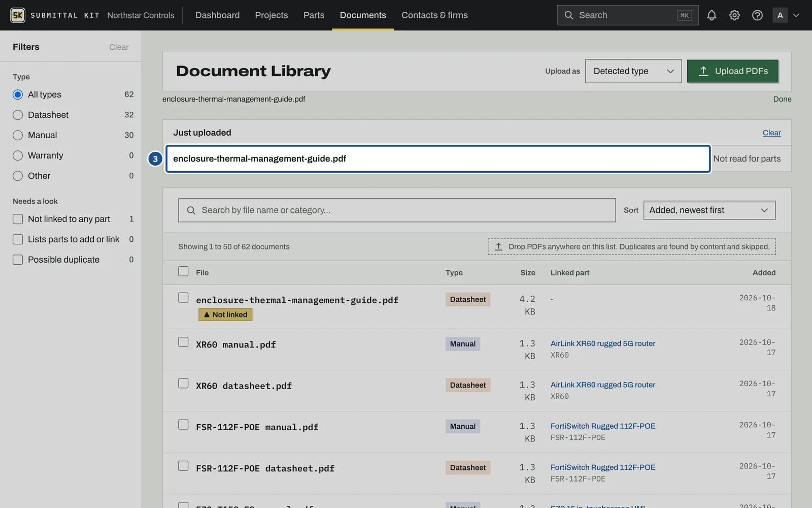The height and width of the screenshot is (508, 812).
Task: Select the Warranty type filter
Action: 18,155
